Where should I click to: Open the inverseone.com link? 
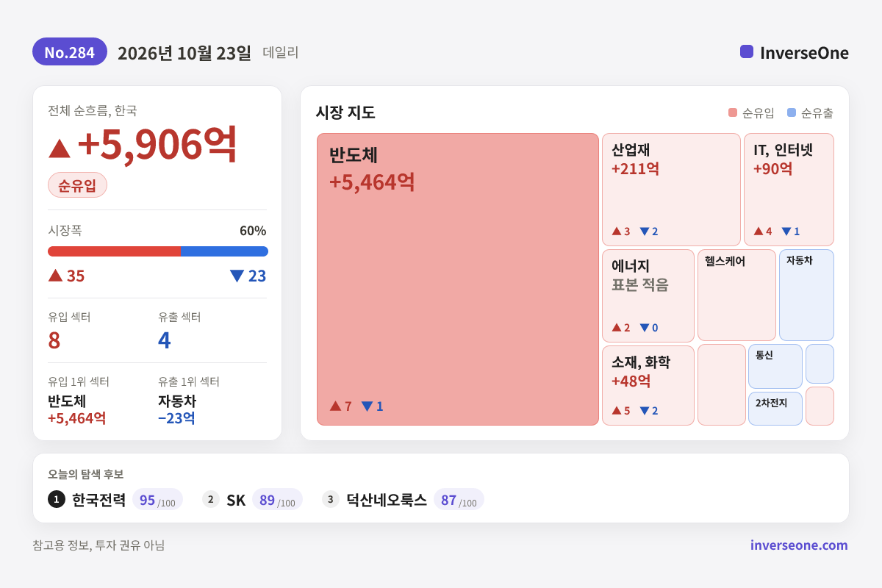coord(799,545)
